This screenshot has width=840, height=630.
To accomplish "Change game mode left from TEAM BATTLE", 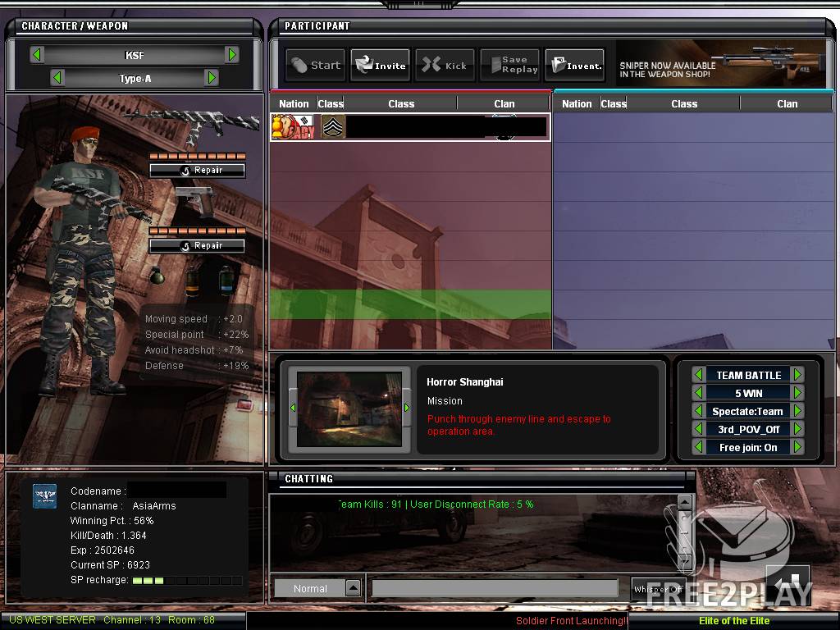I will click(698, 375).
